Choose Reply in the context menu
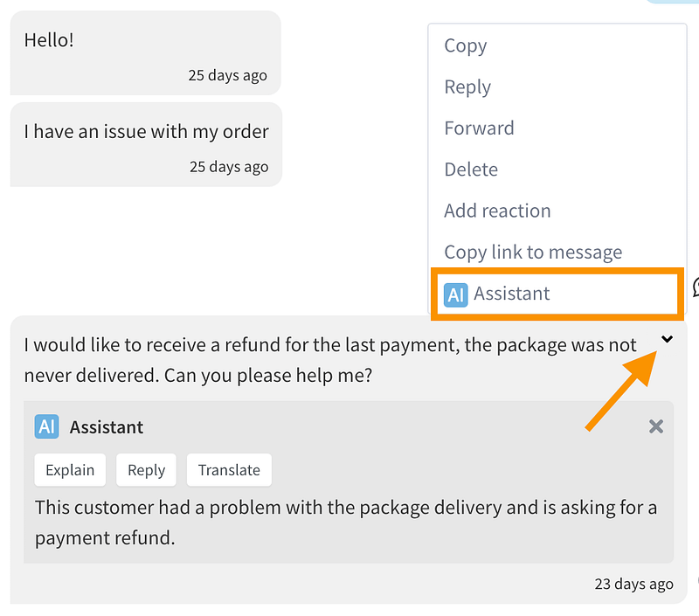Viewport: 699px width, 616px height. [x=467, y=87]
